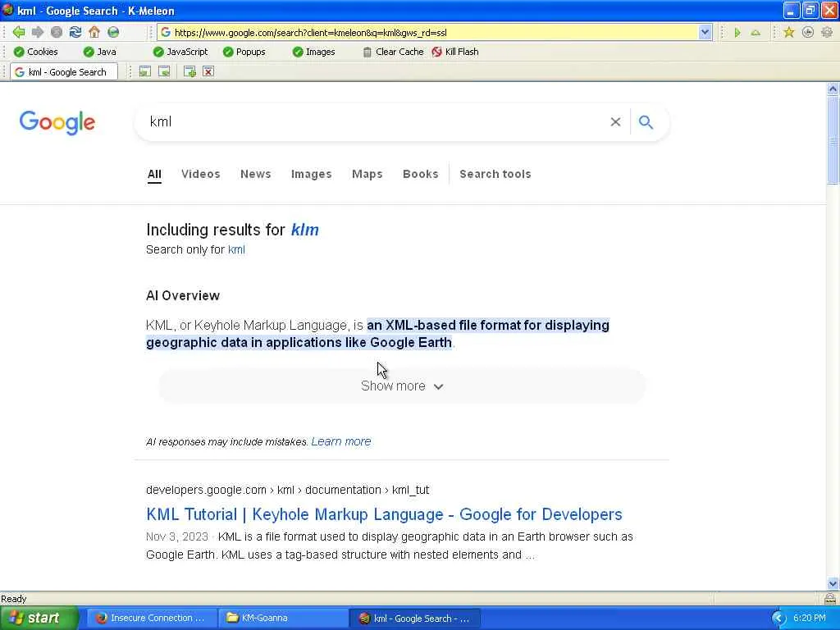Select the All search tab
Viewport: 840px width, 630px height.
(154, 174)
